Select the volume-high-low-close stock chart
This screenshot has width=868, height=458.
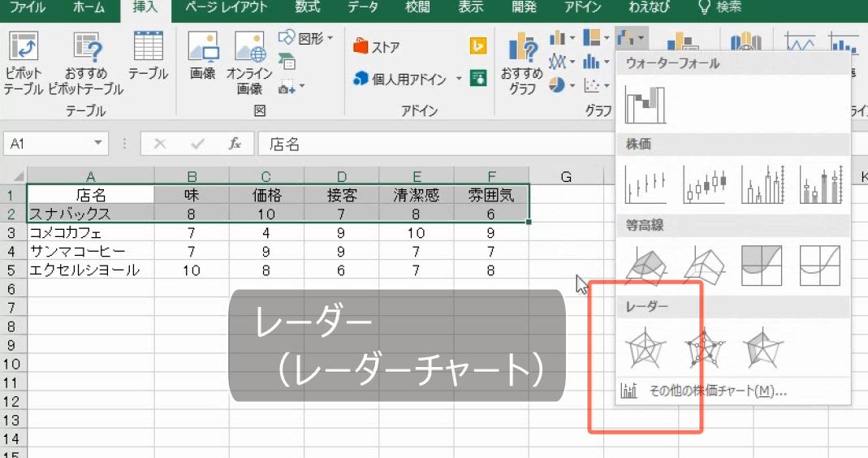[x=762, y=185]
